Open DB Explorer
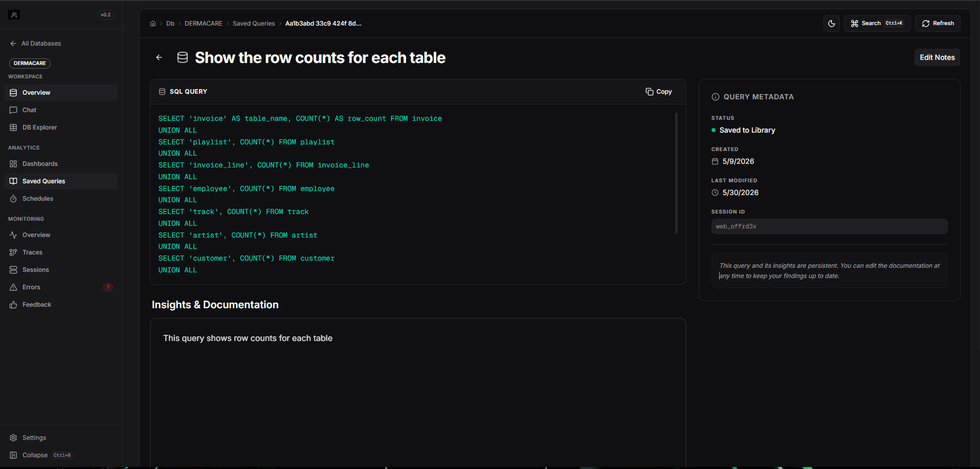980x469 pixels. click(x=61, y=127)
